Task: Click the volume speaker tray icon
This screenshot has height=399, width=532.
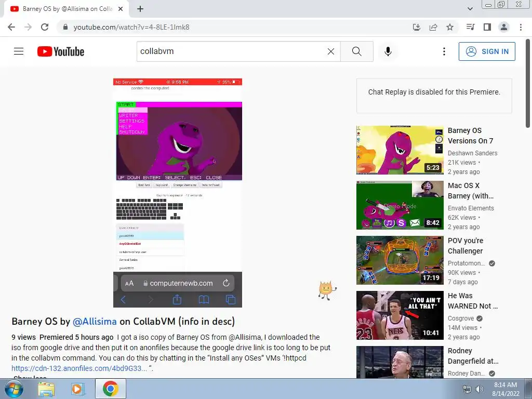Action: point(480,390)
